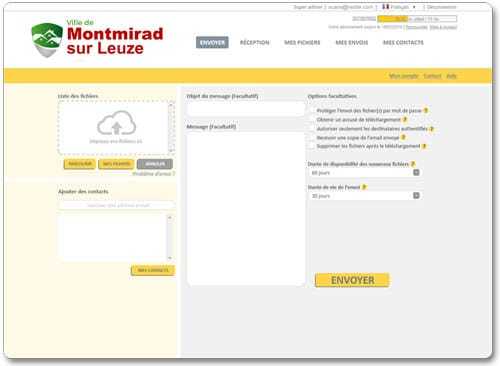Open the Problème d'envoi link
The image size is (500, 366).
(153, 174)
